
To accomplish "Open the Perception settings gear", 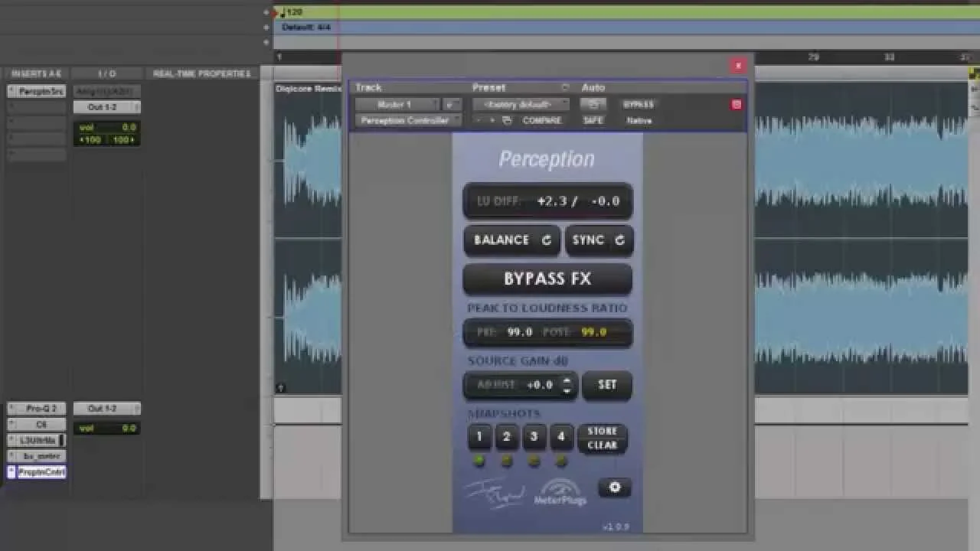I will 614,487.
